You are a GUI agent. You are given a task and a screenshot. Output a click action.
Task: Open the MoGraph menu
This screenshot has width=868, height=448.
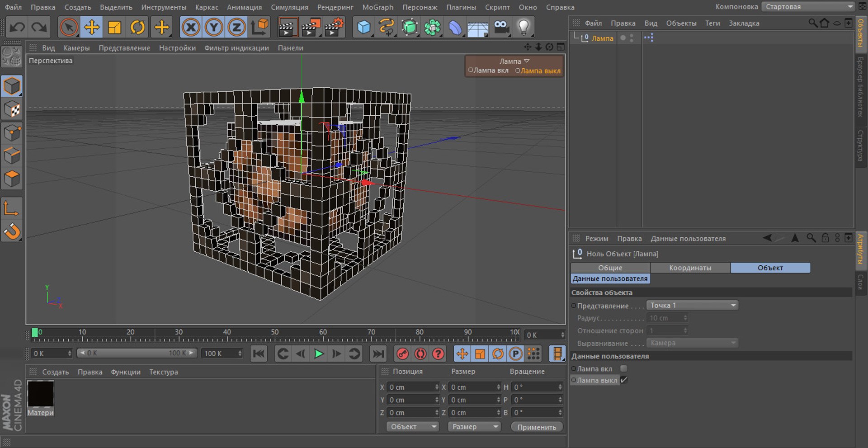tap(378, 7)
